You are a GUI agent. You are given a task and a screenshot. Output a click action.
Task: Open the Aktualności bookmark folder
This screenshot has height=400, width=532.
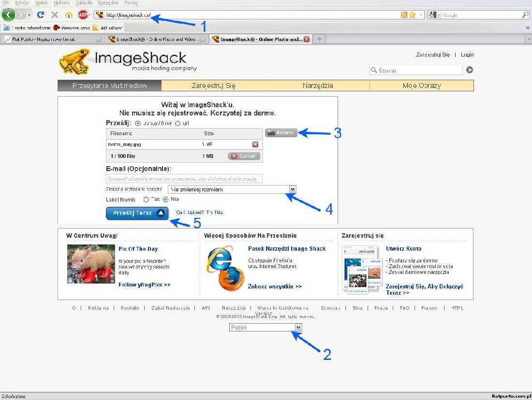pos(107,28)
